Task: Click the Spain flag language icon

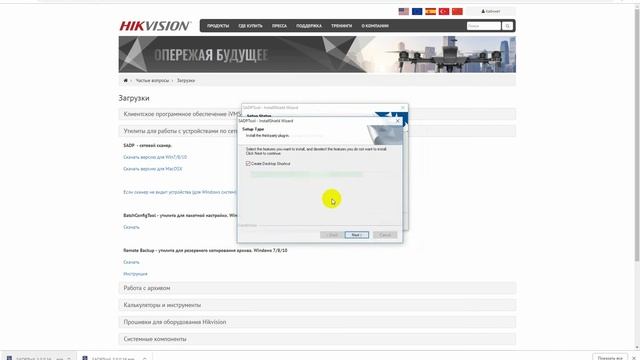Action: [x=430, y=11]
